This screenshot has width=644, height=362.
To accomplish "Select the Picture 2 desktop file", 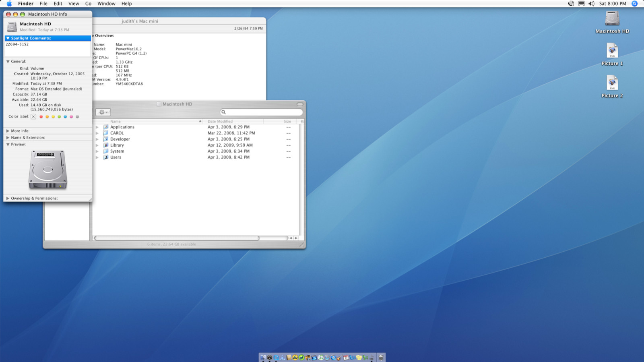I will [612, 83].
